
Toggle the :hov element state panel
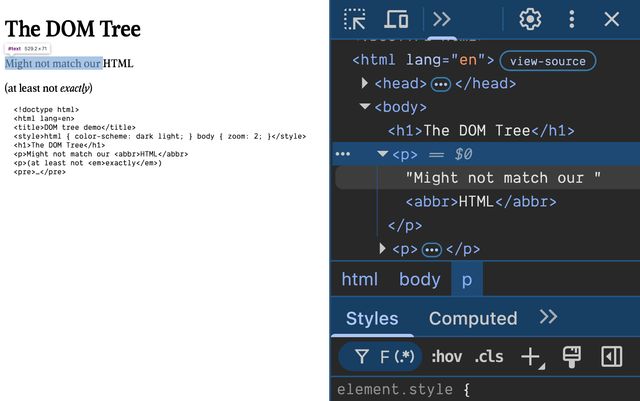(x=447, y=357)
